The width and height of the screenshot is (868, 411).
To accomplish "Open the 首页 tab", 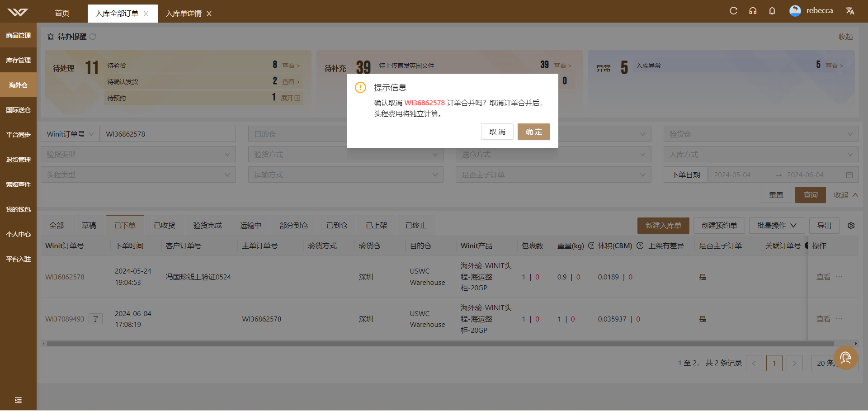I will click(x=62, y=14).
